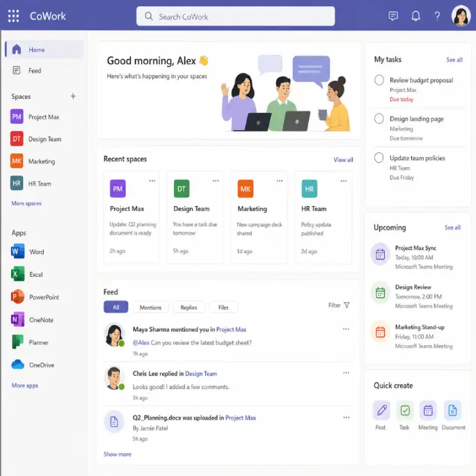Viewport: 476px width, 476px height.
Task: Open Project Max Sync calendar icon
Action: [380, 254]
